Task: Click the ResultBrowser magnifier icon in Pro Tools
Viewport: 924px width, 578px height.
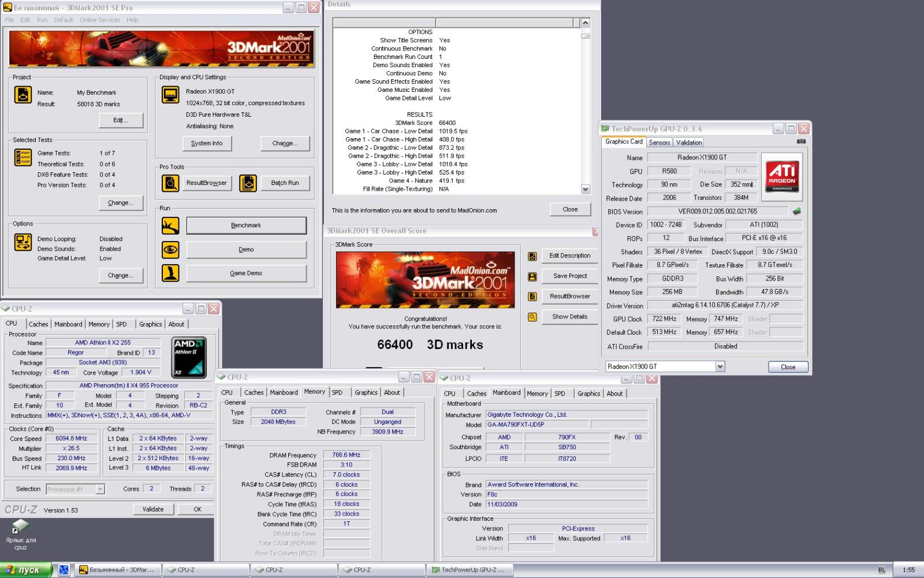Action: (170, 183)
